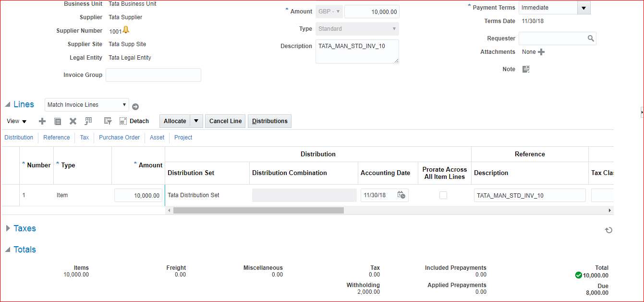Viewport: 644px width, 302px height.
Task: Click the refresh icon in Taxes section
Action: [608, 230]
